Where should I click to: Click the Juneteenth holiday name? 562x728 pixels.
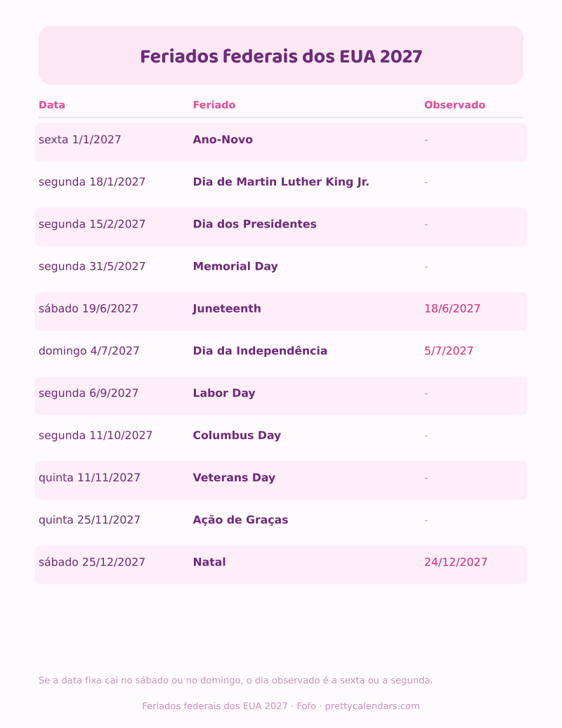click(227, 308)
